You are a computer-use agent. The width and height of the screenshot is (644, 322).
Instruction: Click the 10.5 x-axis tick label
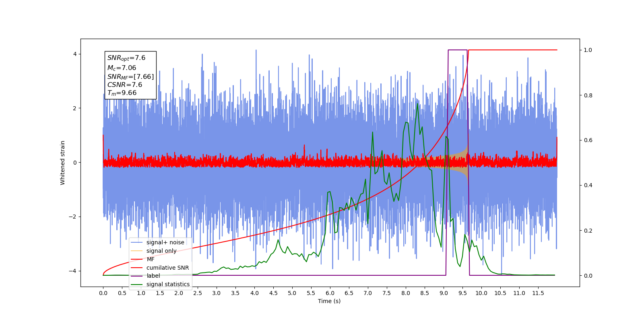tap(500, 293)
